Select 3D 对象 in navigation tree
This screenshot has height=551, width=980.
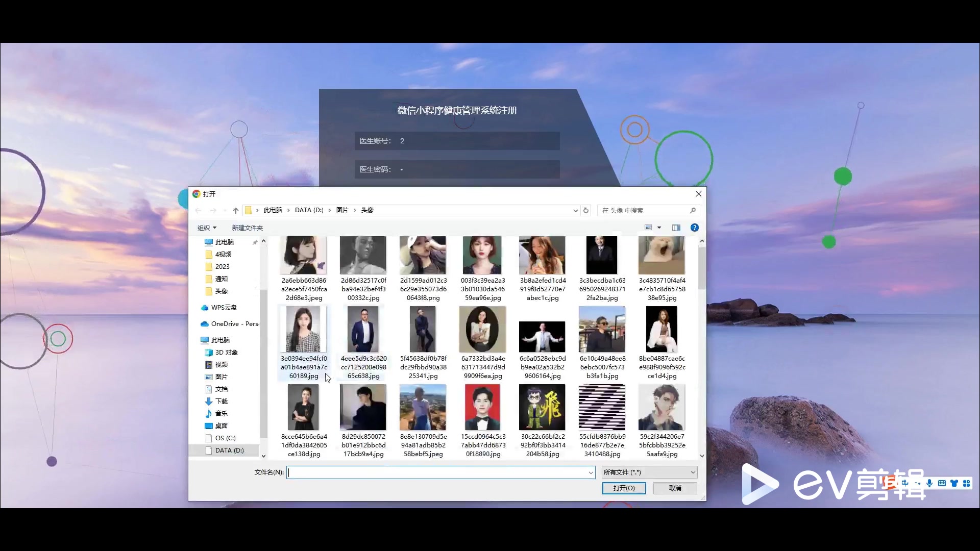point(226,352)
